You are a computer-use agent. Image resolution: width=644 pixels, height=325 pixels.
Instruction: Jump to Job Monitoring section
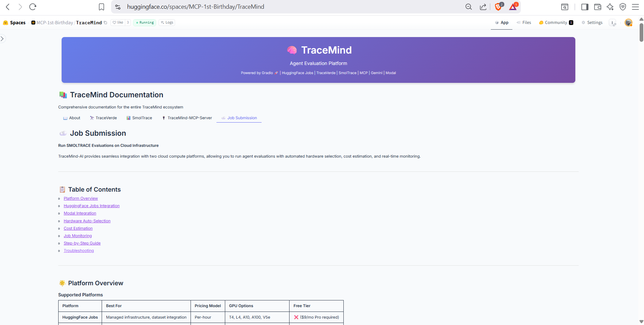coord(78,236)
